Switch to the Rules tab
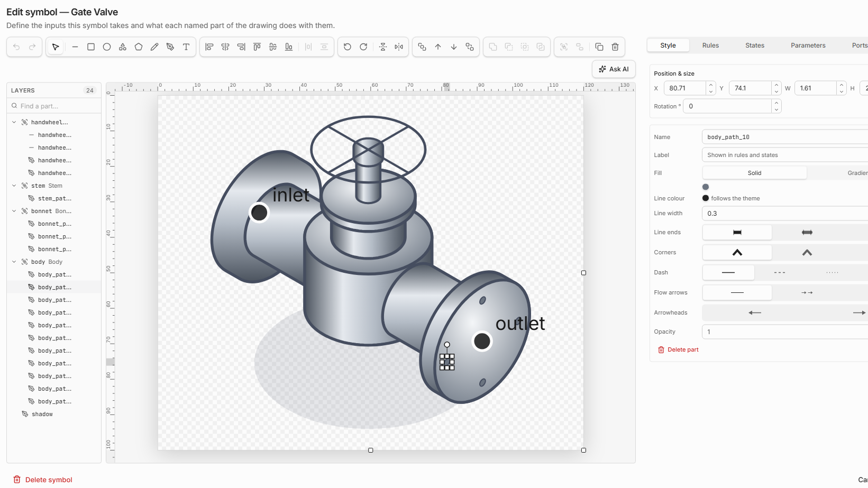Viewport: 868px width, 488px height. click(710, 45)
